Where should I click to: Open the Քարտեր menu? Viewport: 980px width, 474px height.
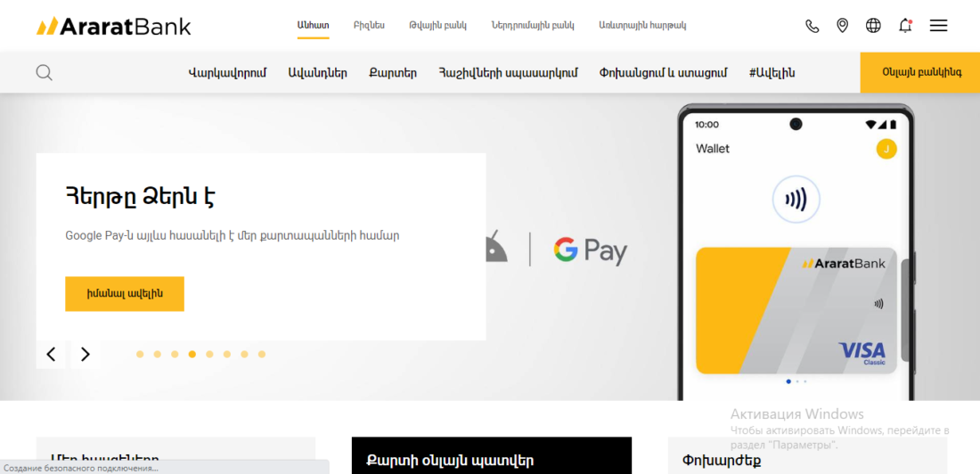pyautogui.click(x=393, y=72)
